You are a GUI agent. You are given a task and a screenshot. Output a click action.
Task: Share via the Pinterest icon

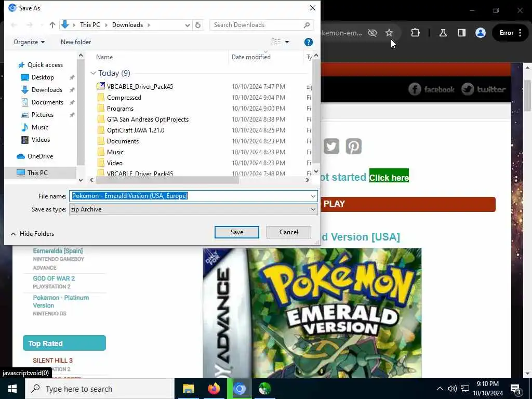click(x=353, y=147)
